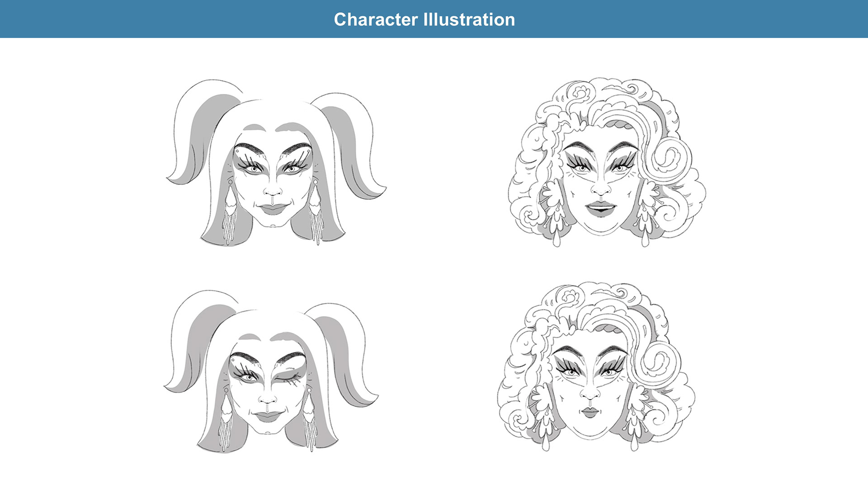Click the right tassel earring on top-left character
Viewport: 868px width, 488px height.
point(316,210)
